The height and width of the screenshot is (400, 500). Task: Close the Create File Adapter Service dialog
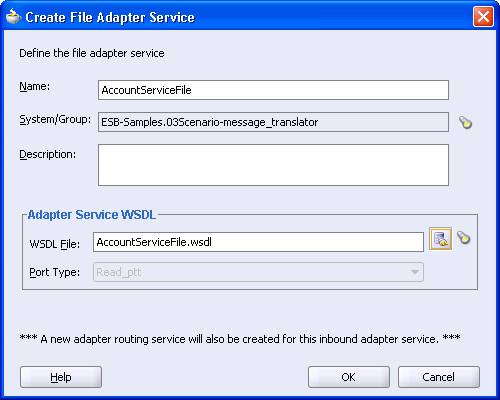coord(483,16)
